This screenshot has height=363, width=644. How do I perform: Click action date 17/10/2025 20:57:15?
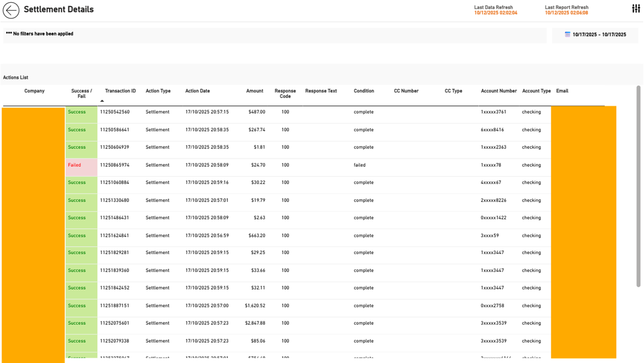click(207, 112)
